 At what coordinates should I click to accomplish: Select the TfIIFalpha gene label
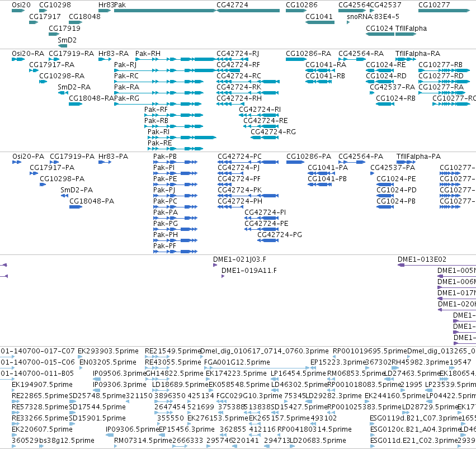[411, 28]
